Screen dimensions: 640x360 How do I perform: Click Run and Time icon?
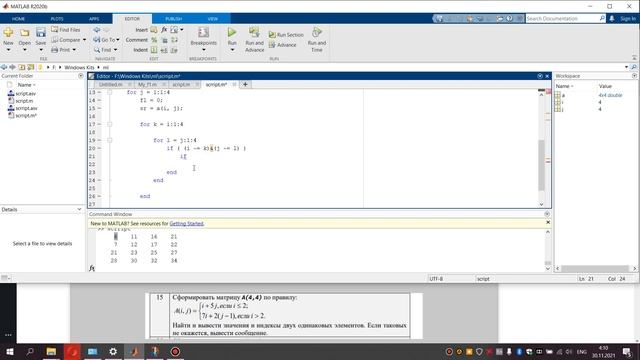(317, 32)
